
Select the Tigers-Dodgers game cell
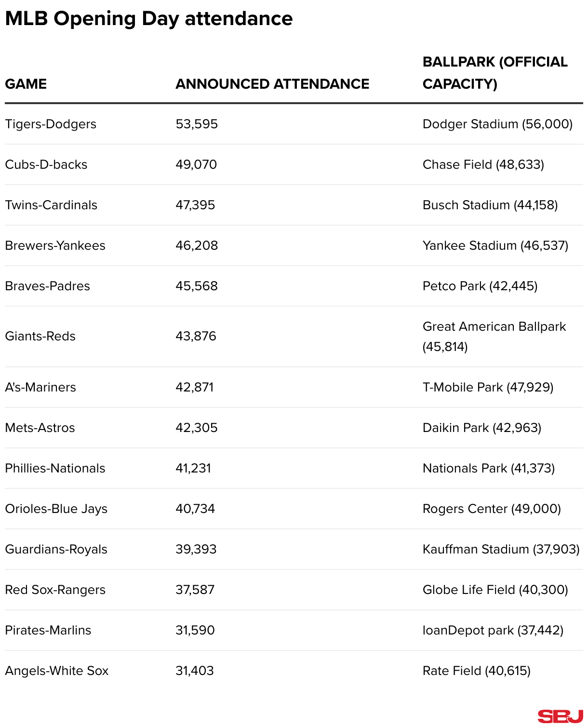coord(51,124)
